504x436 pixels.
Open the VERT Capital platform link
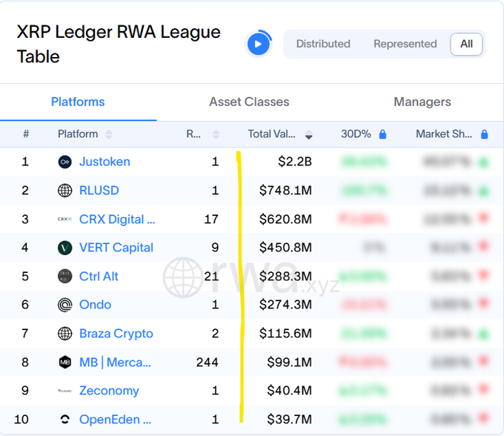pos(116,248)
